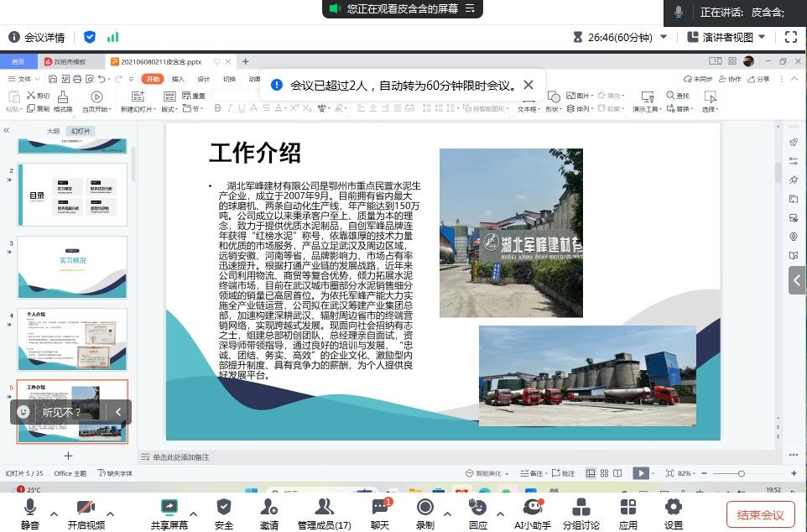
Task: Select slide 2 目录 thumbnail
Action: (73, 195)
